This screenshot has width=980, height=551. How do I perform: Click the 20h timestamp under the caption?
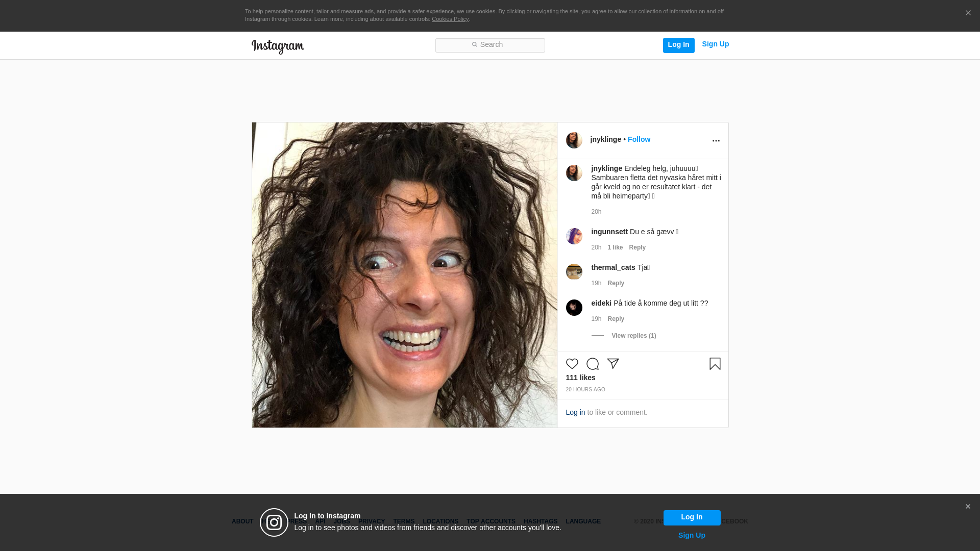click(596, 212)
